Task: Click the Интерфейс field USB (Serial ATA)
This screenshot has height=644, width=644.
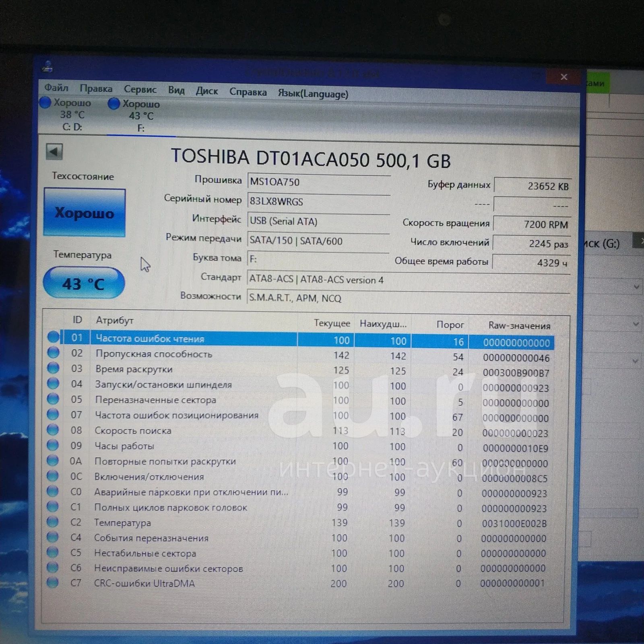Action: point(318,221)
